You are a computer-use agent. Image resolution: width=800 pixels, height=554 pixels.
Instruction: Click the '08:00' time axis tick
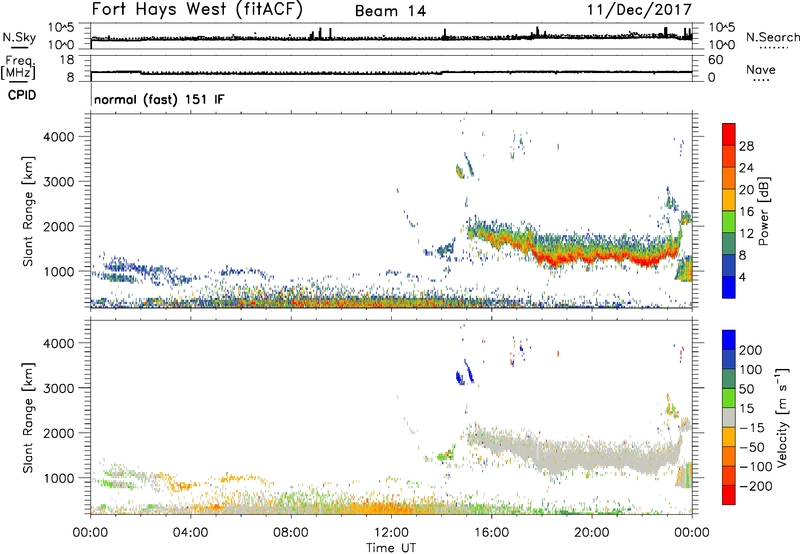coord(290,533)
